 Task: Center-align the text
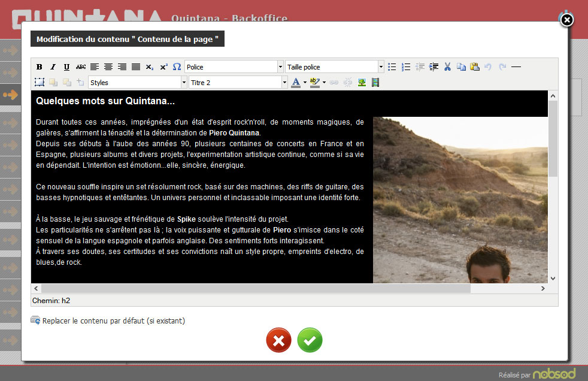[108, 66]
